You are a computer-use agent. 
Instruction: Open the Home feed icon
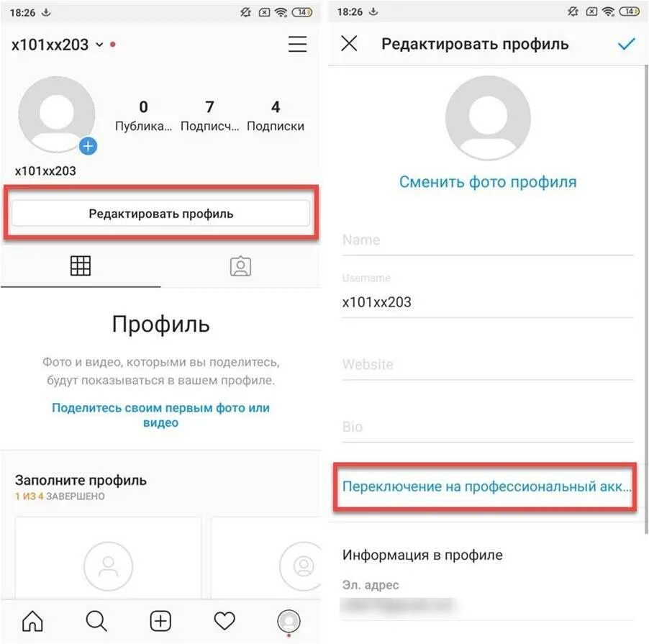click(x=32, y=621)
